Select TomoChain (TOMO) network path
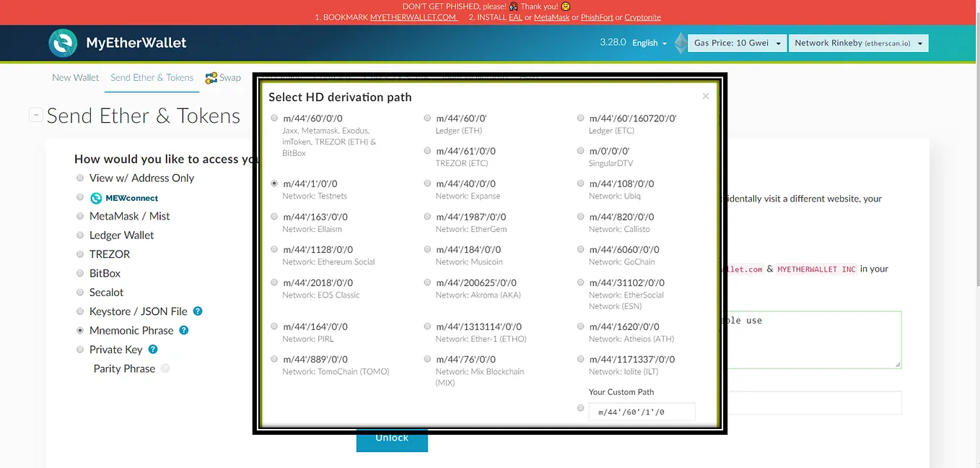The image size is (980, 468). coord(274,359)
